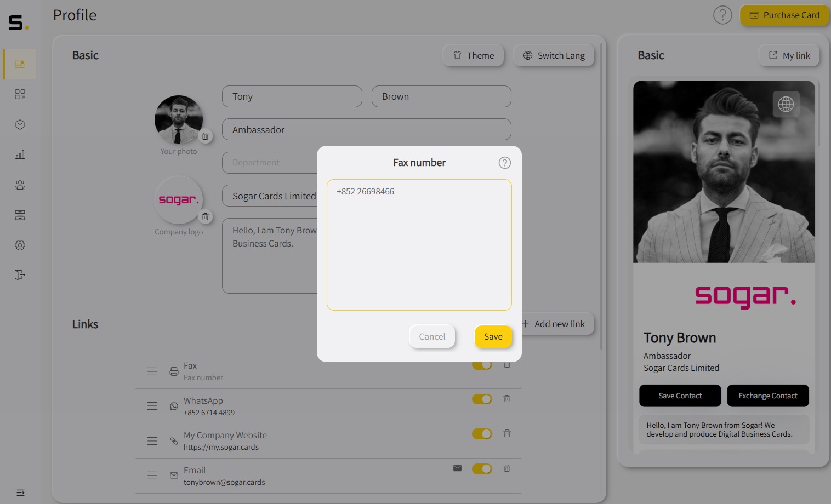Click the Email envelope outline icon
The width and height of the screenshot is (831, 504).
click(174, 476)
